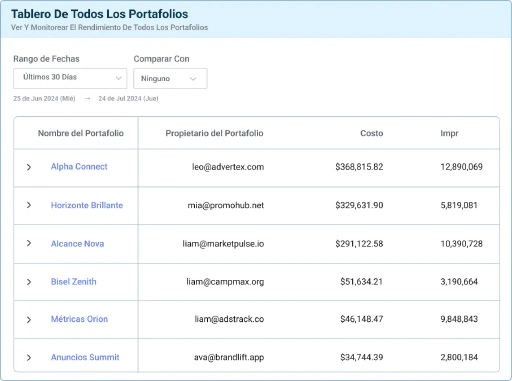The height and width of the screenshot is (381, 512).
Task: Sort by Impr column header
Action: 449,133
